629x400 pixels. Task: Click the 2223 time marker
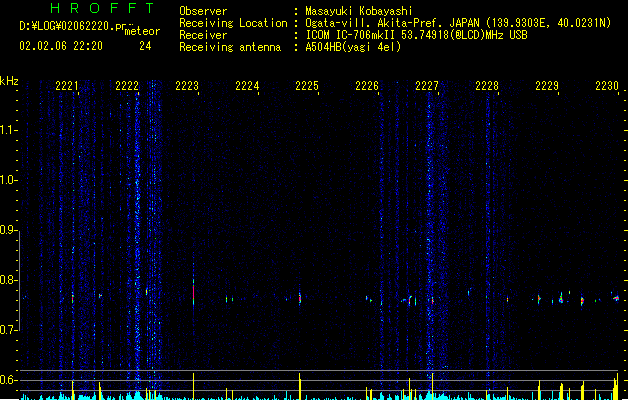pos(187,86)
